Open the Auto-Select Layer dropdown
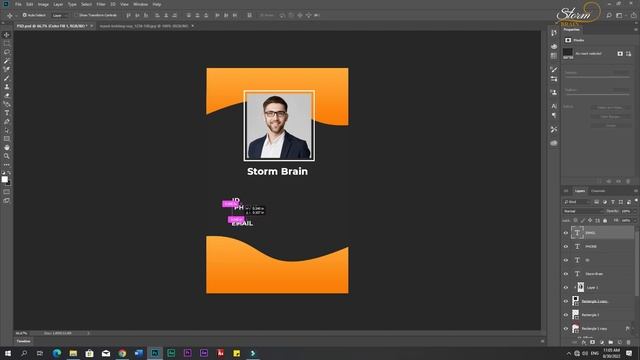 (60, 16)
